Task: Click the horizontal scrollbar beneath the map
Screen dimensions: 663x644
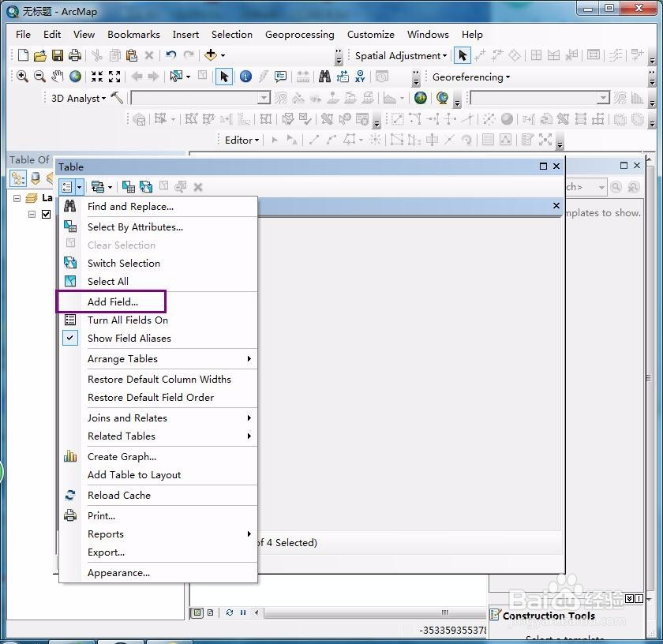Action: pos(374,612)
